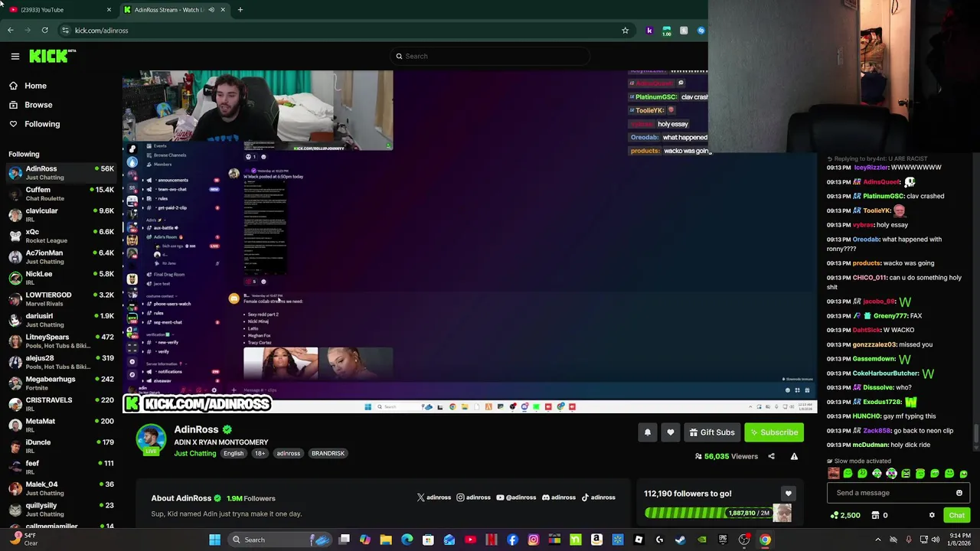Mute the AdinRoss tab audio icon
The width and height of the screenshot is (980, 551).
point(211,9)
